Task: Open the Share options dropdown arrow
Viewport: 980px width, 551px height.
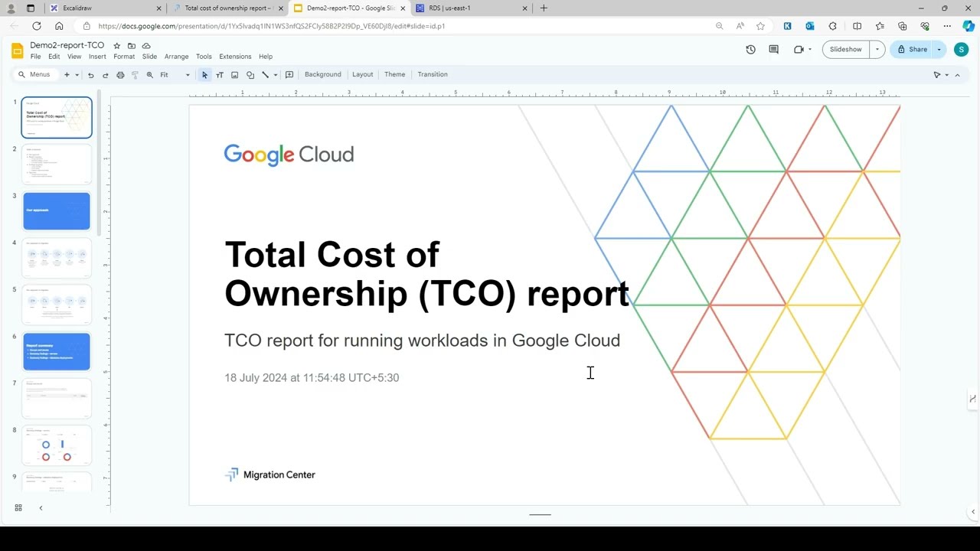Action: click(939, 49)
